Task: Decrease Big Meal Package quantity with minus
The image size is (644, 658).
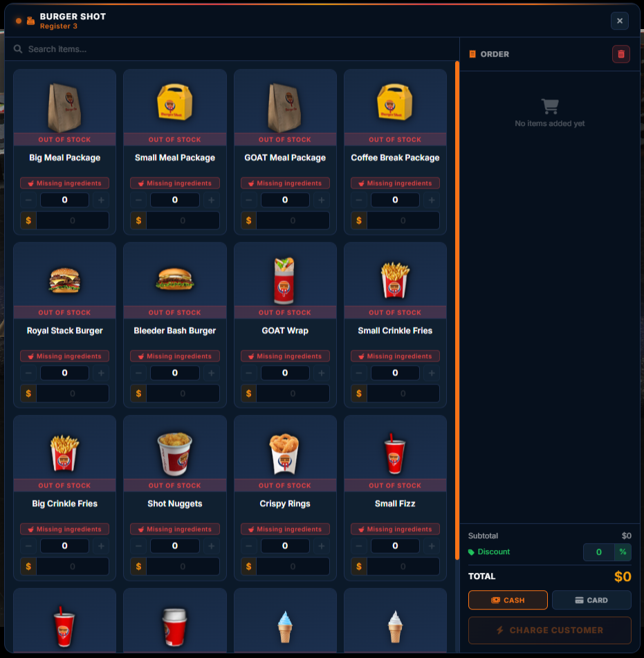Action: click(x=28, y=200)
